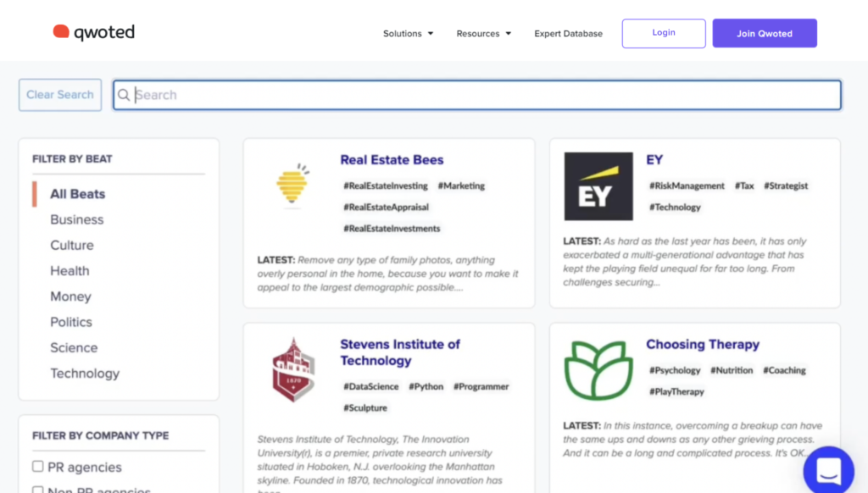Click the search magnifier icon

coord(124,95)
